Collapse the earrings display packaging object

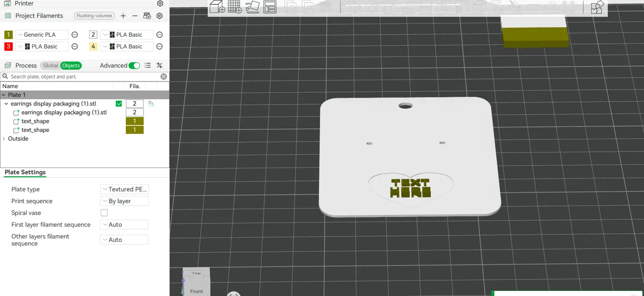point(7,104)
